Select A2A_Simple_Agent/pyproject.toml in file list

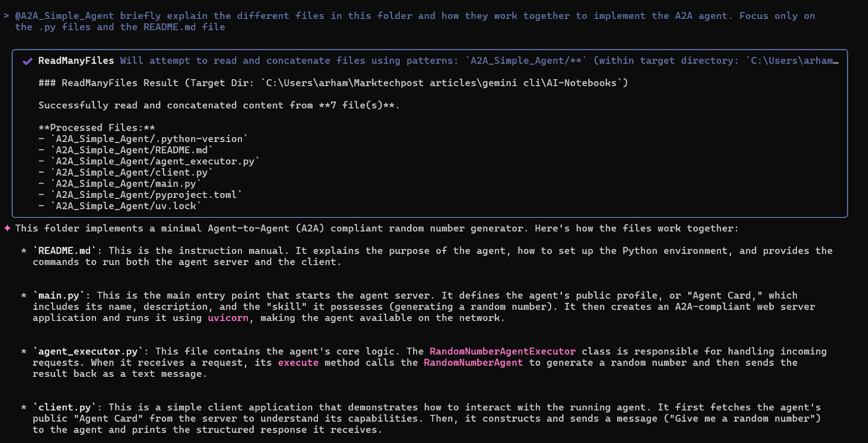pyautogui.click(x=146, y=195)
